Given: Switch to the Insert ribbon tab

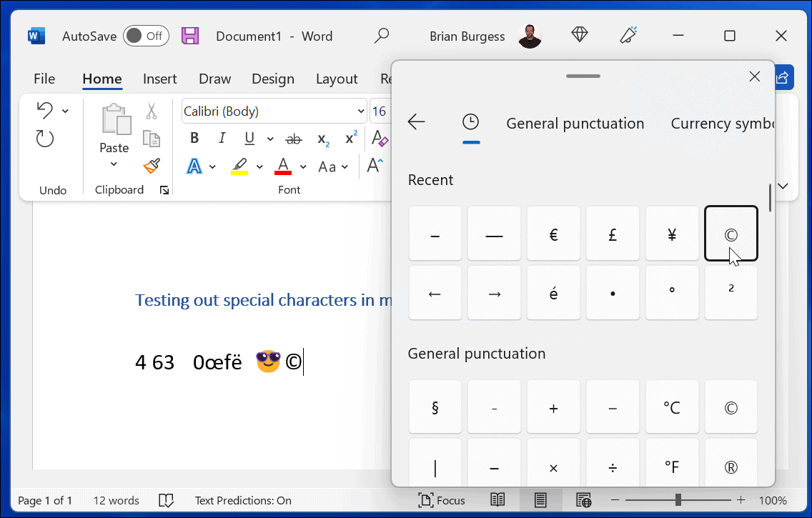Looking at the screenshot, I should 159,79.
